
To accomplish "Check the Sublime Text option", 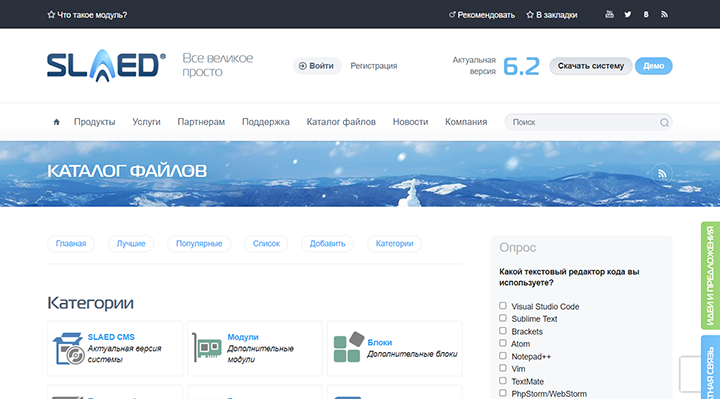I will coord(503,318).
